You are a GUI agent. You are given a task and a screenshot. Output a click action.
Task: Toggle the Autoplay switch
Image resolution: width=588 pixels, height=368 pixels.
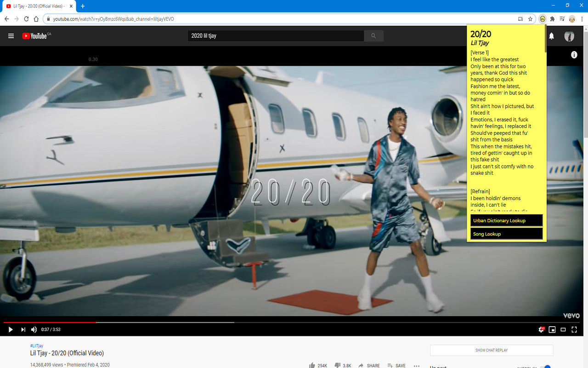pos(545,367)
